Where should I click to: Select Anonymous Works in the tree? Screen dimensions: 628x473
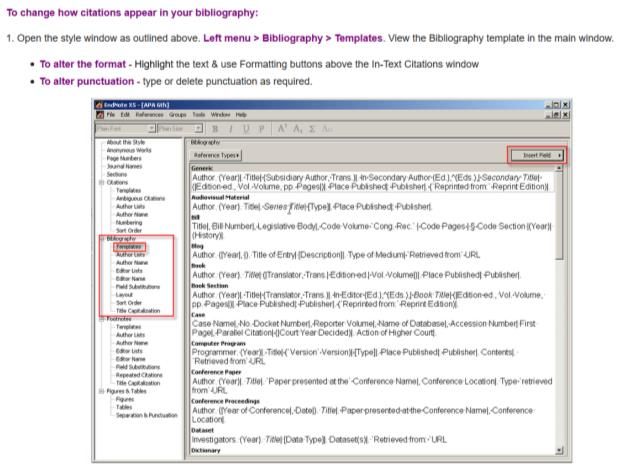(x=129, y=150)
